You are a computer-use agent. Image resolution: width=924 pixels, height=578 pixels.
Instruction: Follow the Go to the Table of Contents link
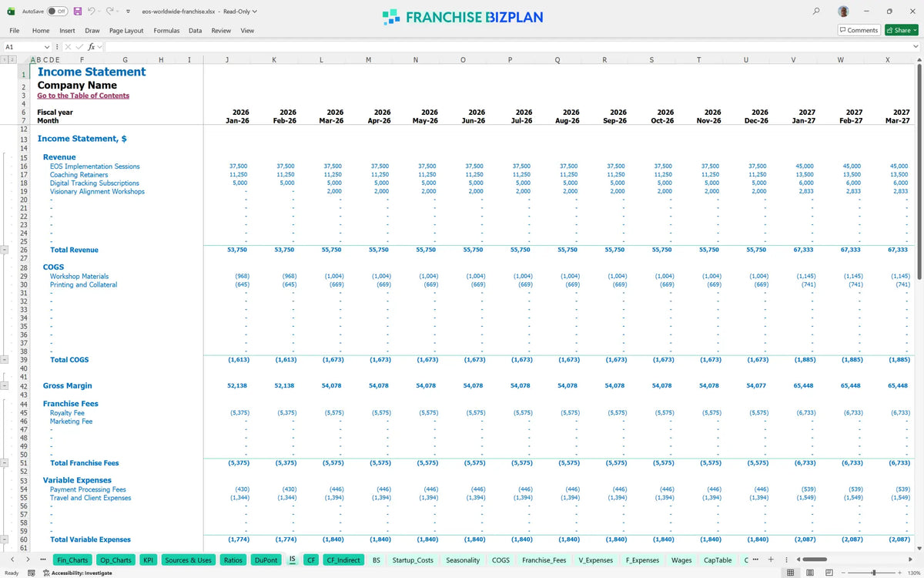(83, 96)
